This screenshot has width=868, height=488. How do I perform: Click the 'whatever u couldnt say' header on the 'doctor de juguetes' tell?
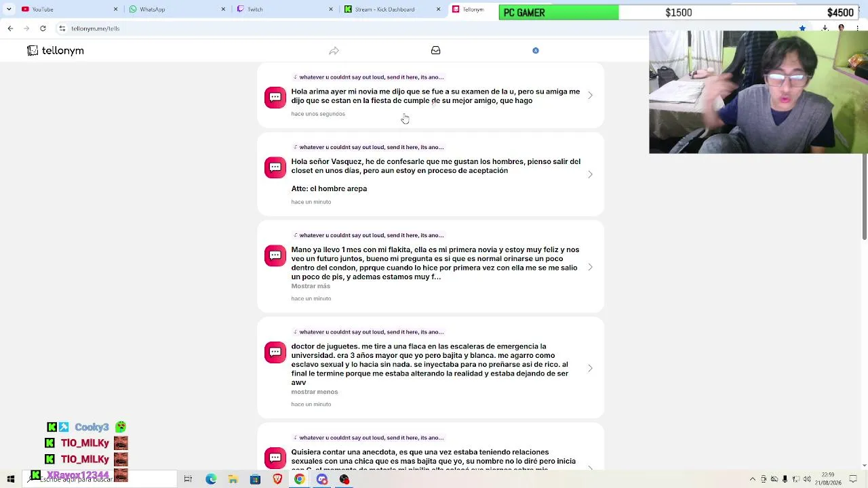[x=368, y=332]
